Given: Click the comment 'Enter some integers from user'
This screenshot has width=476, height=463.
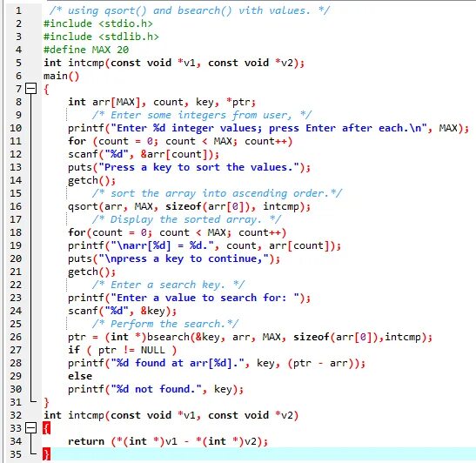Looking at the screenshot, I should click(x=202, y=115).
